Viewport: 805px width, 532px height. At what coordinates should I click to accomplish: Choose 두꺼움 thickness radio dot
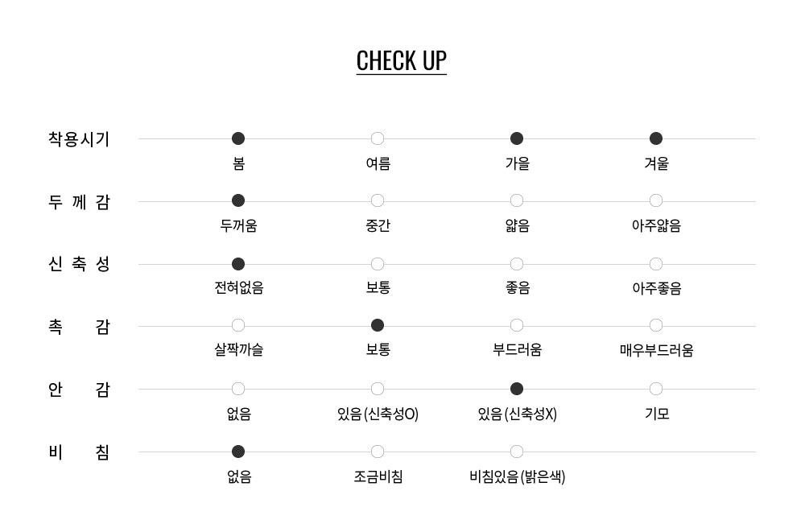coord(238,200)
